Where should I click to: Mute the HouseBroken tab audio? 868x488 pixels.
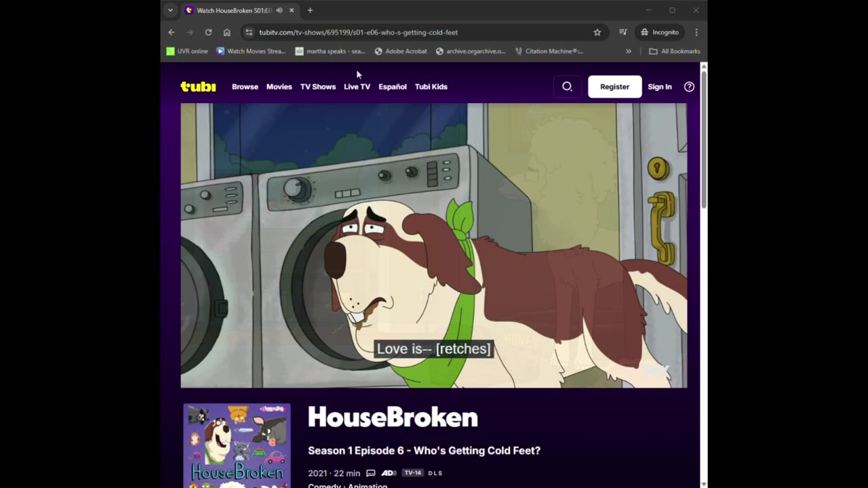279,10
